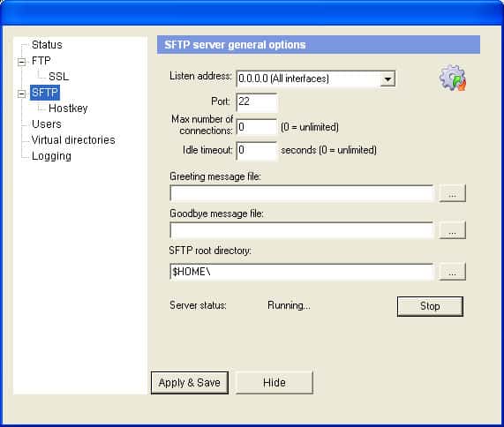
Task: Collapse the FTP tree node
Action: tap(21, 62)
